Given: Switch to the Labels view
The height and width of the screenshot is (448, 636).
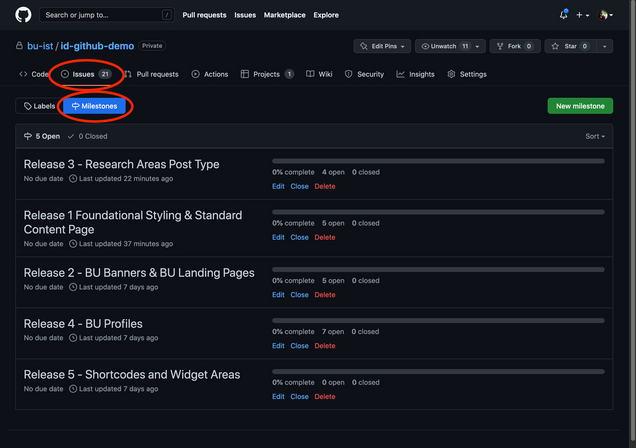Looking at the screenshot, I should click(x=39, y=106).
